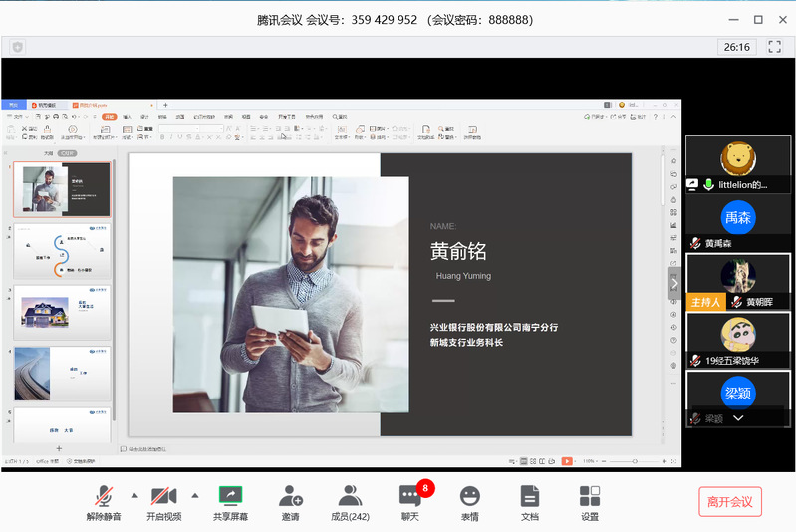Open WPS 插入 ribbon tab

(127, 117)
